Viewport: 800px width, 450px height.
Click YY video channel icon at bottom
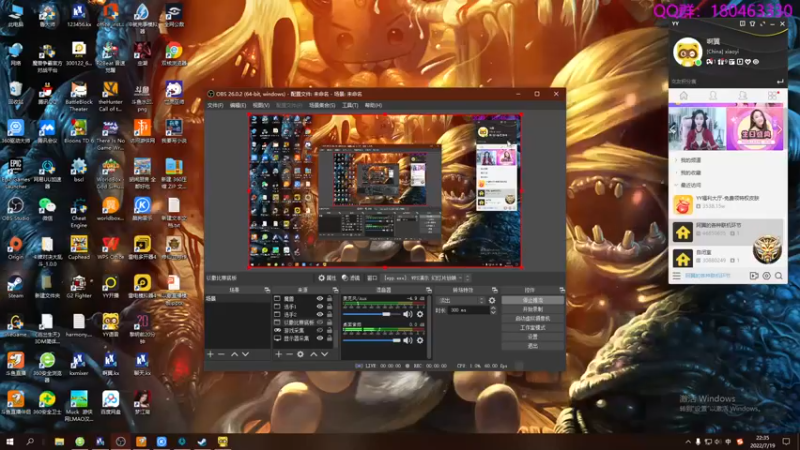754,276
